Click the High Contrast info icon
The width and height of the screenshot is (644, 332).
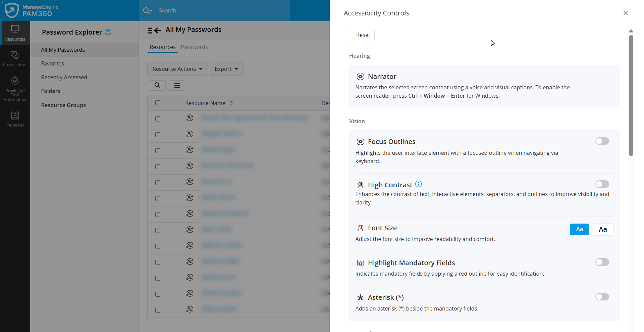tap(418, 184)
